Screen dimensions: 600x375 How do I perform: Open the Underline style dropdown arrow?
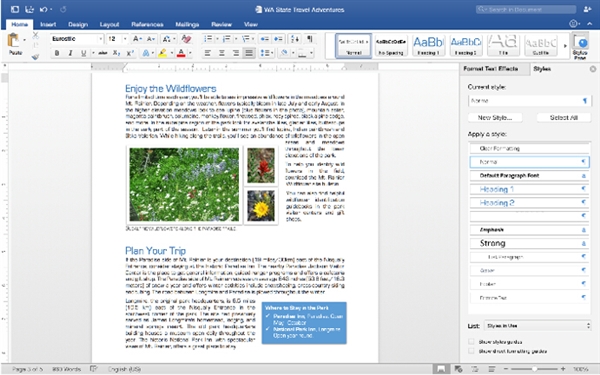coord(93,53)
